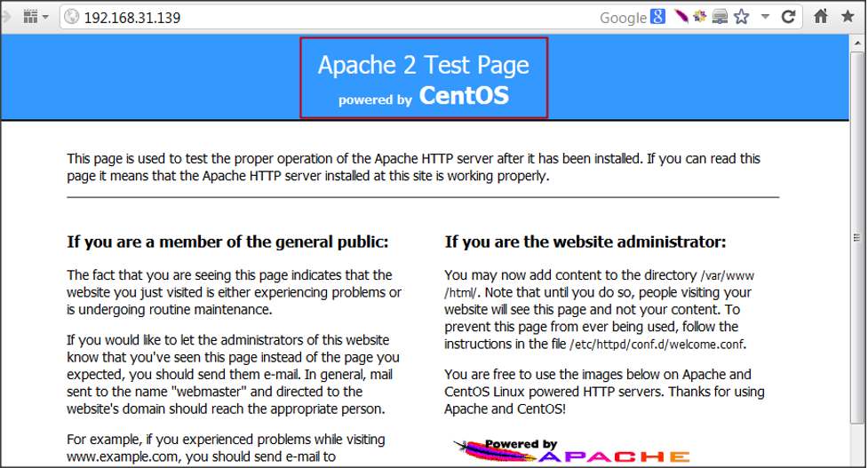This screenshot has width=868, height=468.
Task: Go to the browser home page
Action: [x=820, y=16]
